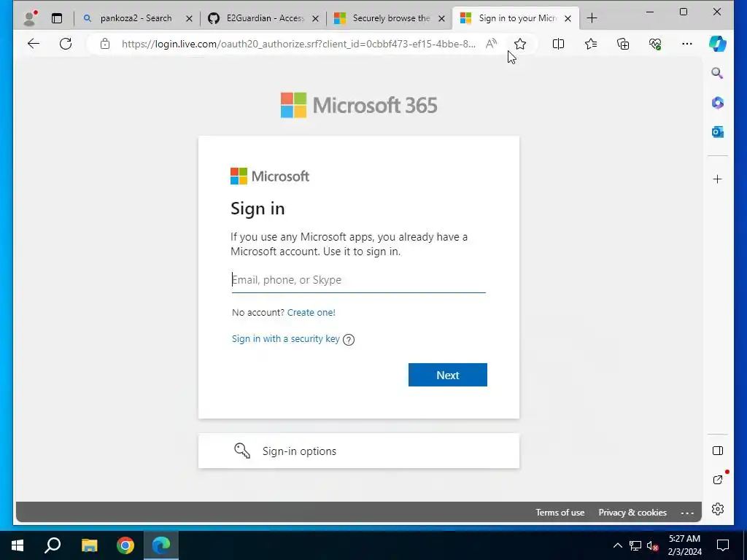Open footer more options ellipsis
This screenshot has height=560, width=747.
[x=687, y=513]
